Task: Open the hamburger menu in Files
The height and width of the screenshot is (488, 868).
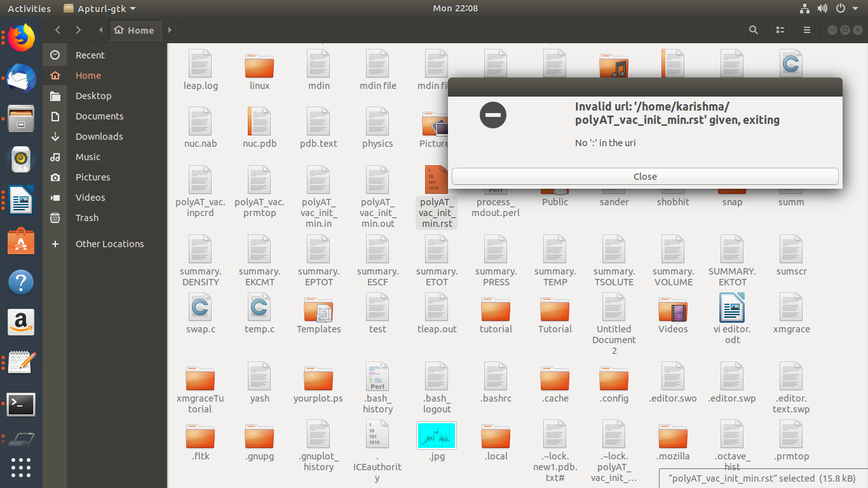Action: pyautogui.click(x=807, y=30)
